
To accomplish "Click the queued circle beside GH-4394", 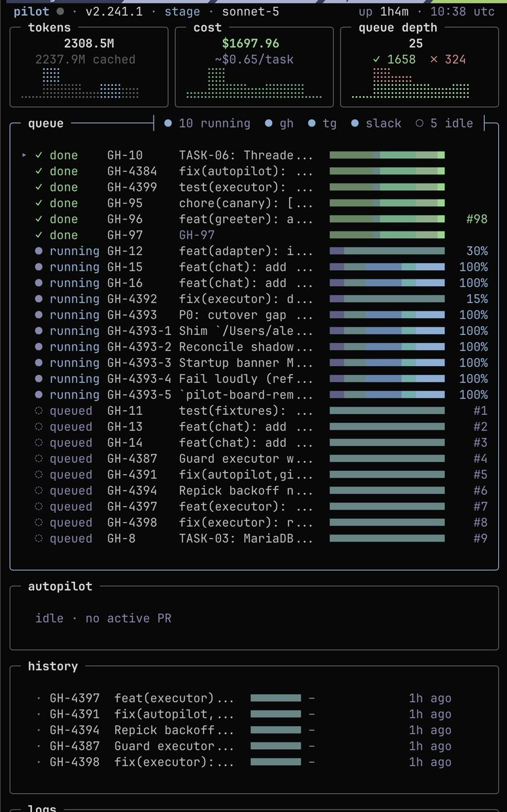I will 39,491.
